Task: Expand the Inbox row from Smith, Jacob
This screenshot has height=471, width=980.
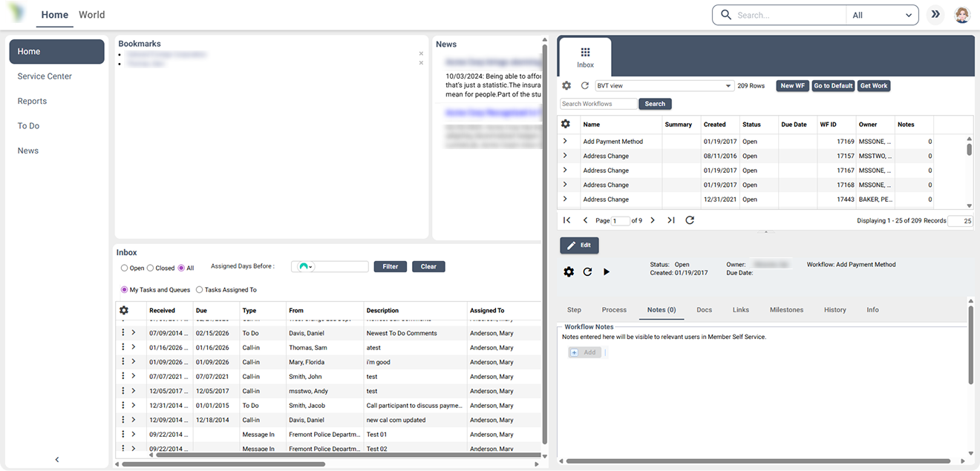Action: coord(134,405)
